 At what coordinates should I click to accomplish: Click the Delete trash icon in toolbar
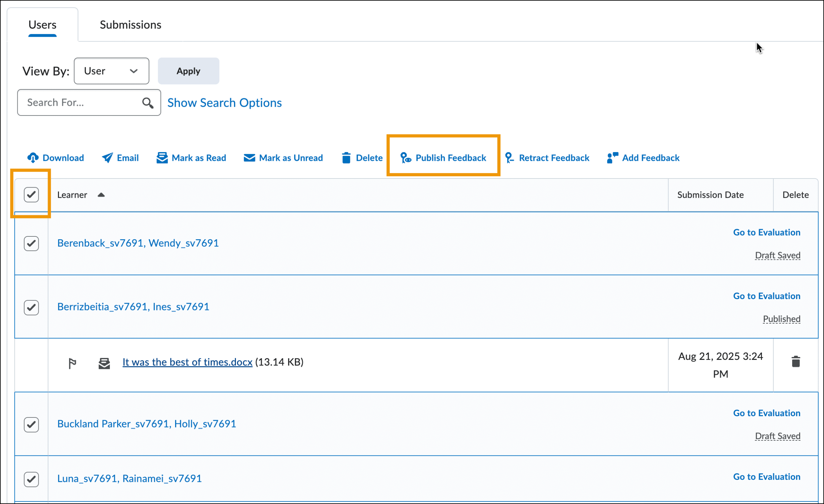(346, 158)
